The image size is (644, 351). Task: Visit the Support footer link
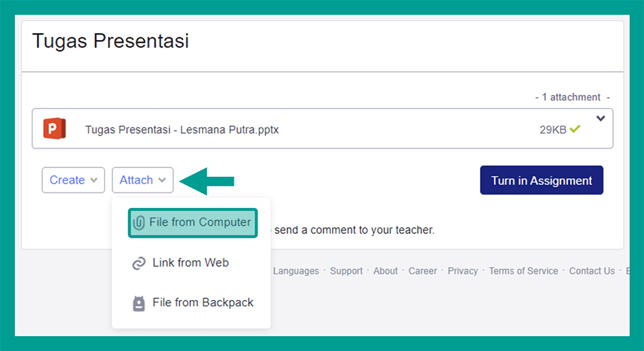(x=346, y=271)
